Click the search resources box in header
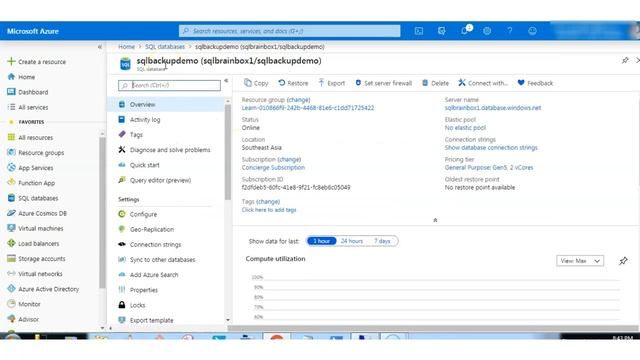 click(x=289, y=31)
